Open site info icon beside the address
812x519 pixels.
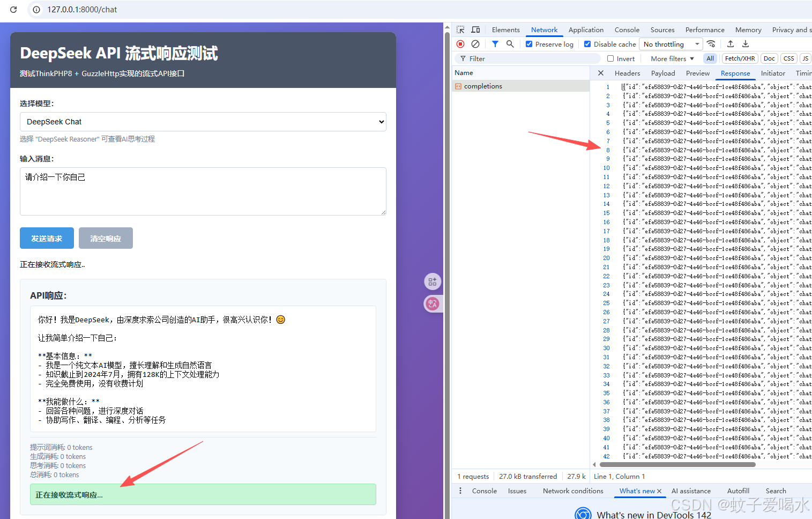pyautogui.click(x=36, y=10)
